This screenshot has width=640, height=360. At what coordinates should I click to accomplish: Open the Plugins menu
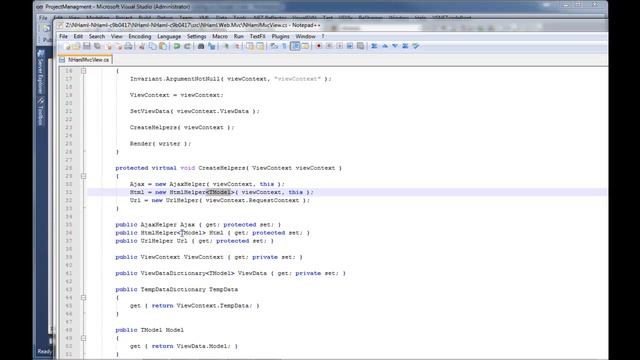click(x=280, y=36)
